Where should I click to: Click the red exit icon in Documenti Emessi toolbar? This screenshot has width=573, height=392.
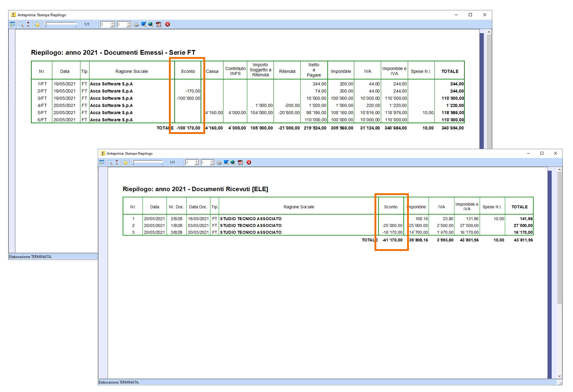(x=168, y=24)
